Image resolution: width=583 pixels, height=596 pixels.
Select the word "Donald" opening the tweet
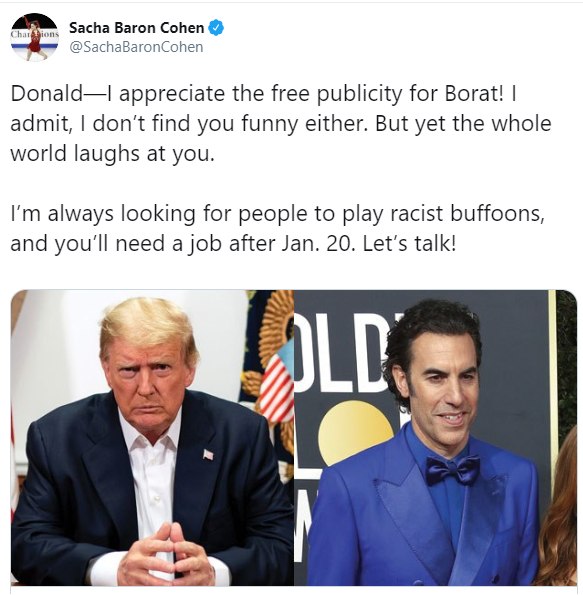[47, 94]
